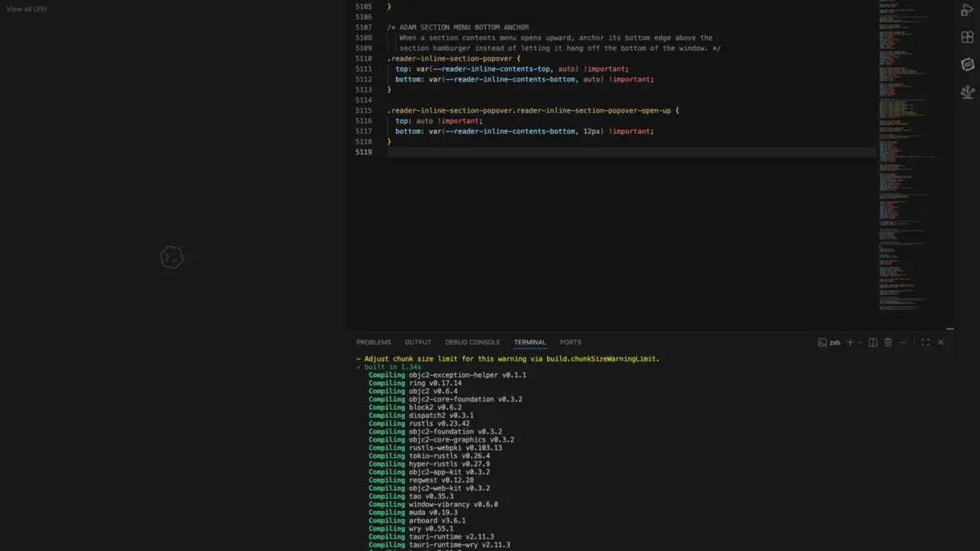Viewport: 980px width, 551px height.
Task: Click the .reader-inline-section-popover selector on line 5110
Action: [x=449, y=59]
